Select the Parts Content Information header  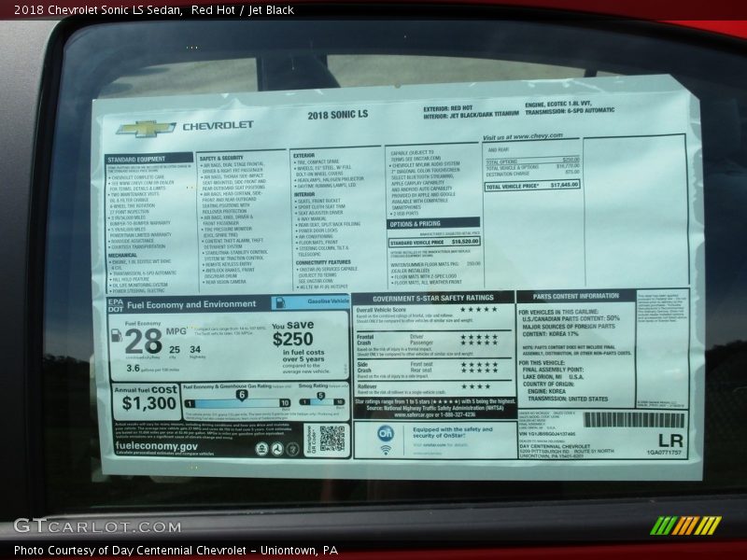pos(575,297)
